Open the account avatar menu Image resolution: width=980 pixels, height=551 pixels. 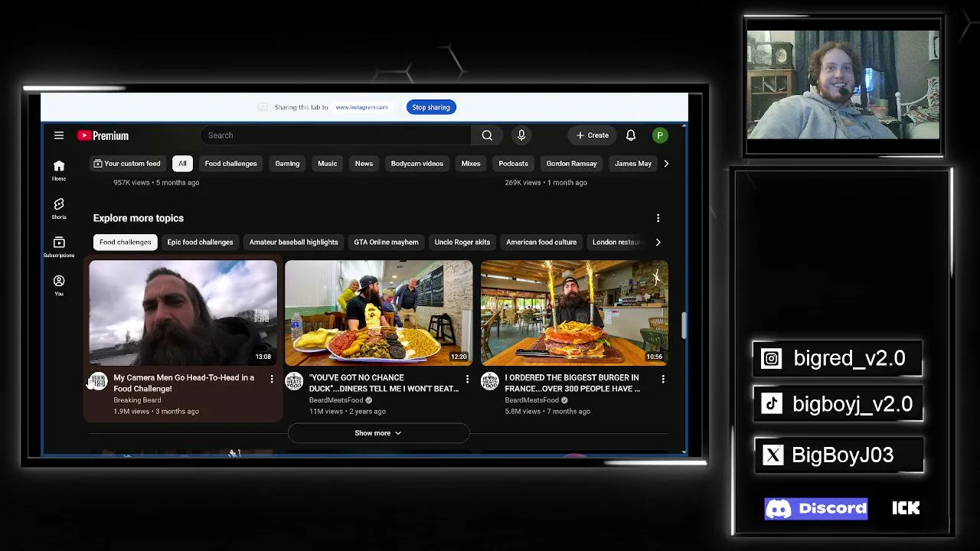(660, 135)
